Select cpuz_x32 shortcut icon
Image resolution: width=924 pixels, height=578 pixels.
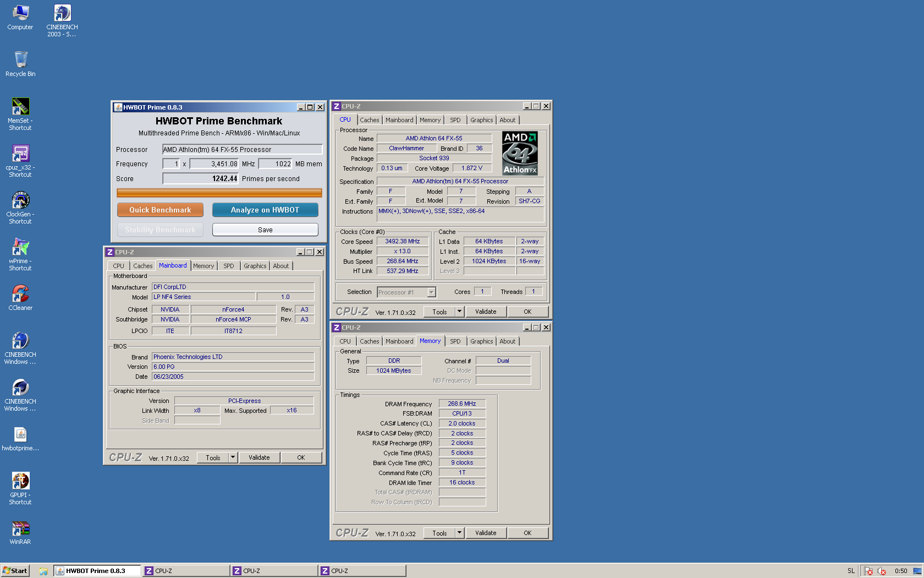(20, 161)
